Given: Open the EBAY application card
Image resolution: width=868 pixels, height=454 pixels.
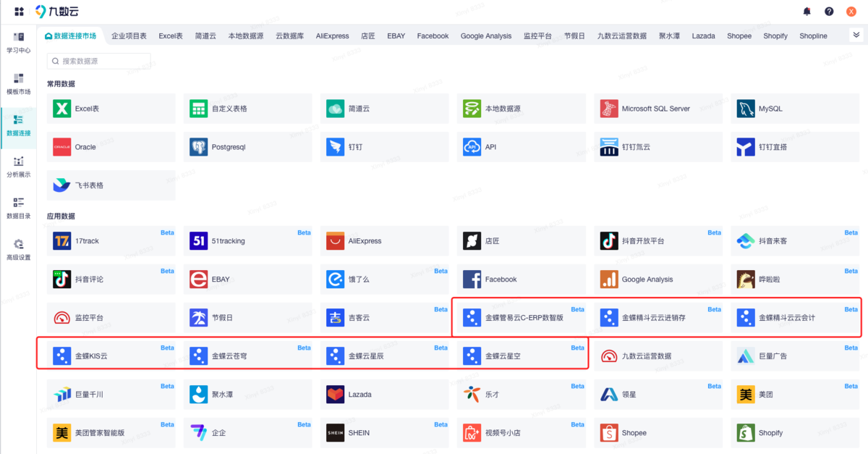Looking at the screenshot, I should [x=248, y=279].
